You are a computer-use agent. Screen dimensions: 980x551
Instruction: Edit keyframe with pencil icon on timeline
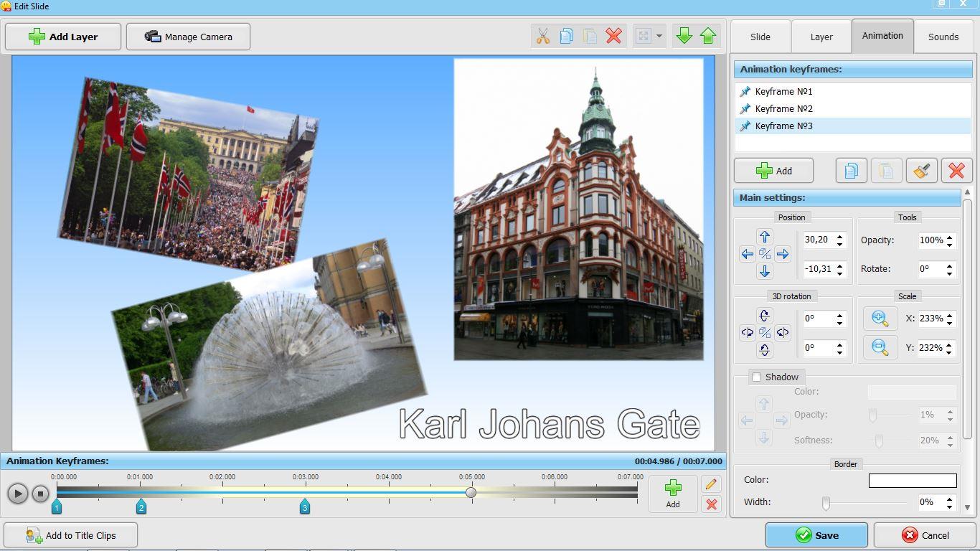tap(711, 484)
